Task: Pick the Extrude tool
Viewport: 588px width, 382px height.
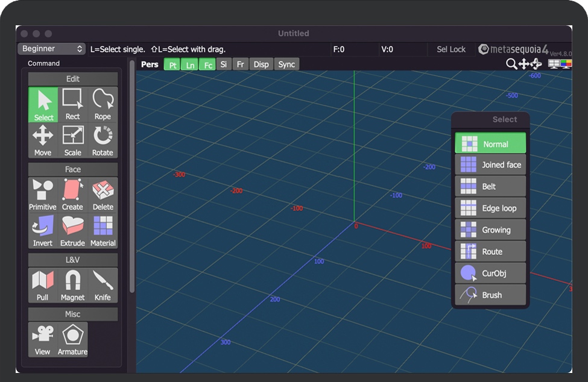Action: point(72,231)
